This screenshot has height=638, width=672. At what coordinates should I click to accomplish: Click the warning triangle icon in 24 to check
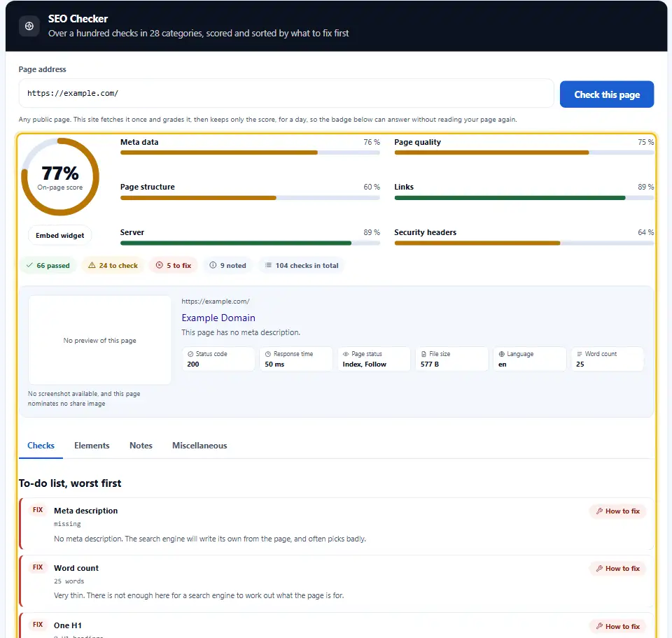92,265
